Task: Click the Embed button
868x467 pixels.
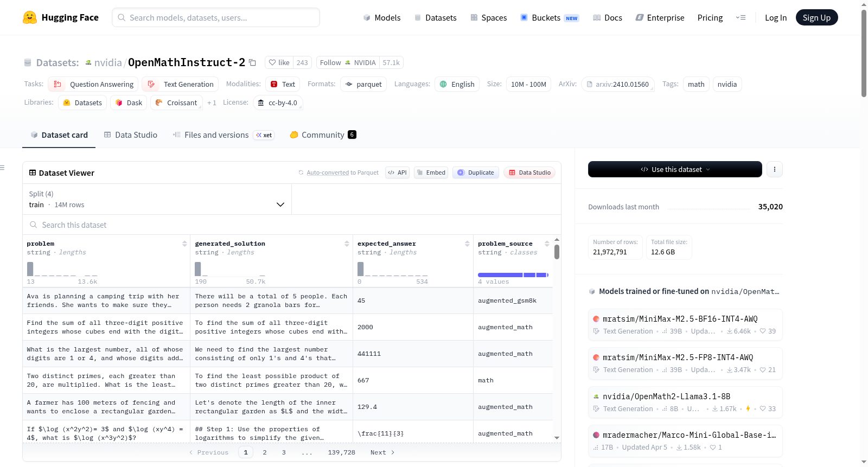Action: coord(431,172)
